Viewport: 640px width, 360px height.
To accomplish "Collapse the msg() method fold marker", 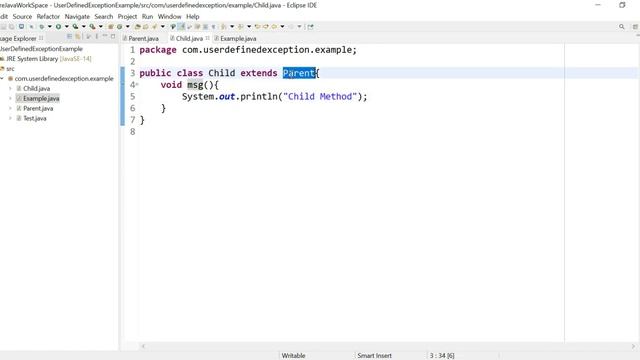I will pos(137,84).
